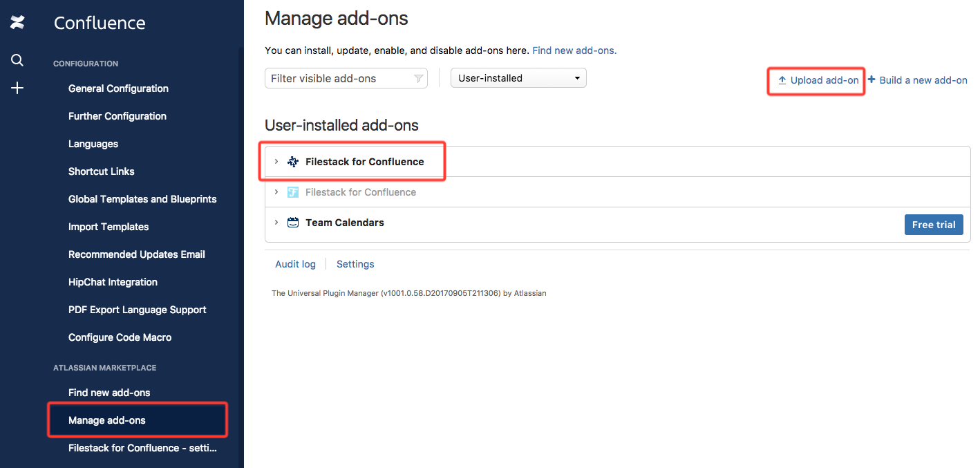980x468 pixels.
Task: Open General Configuration
Action: point(118,88)
